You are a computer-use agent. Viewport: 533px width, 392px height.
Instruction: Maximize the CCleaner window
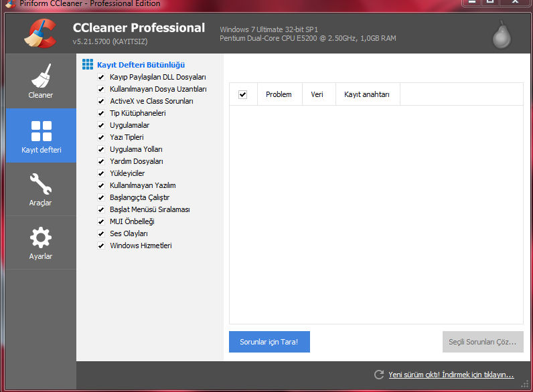point(490,3)
